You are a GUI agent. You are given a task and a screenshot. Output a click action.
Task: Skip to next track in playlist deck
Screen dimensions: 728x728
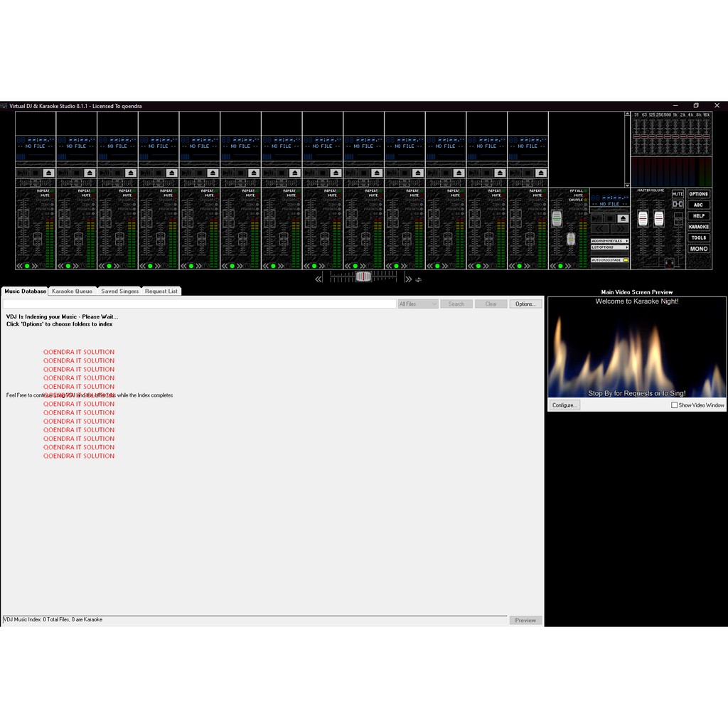[x=619, y=229]
